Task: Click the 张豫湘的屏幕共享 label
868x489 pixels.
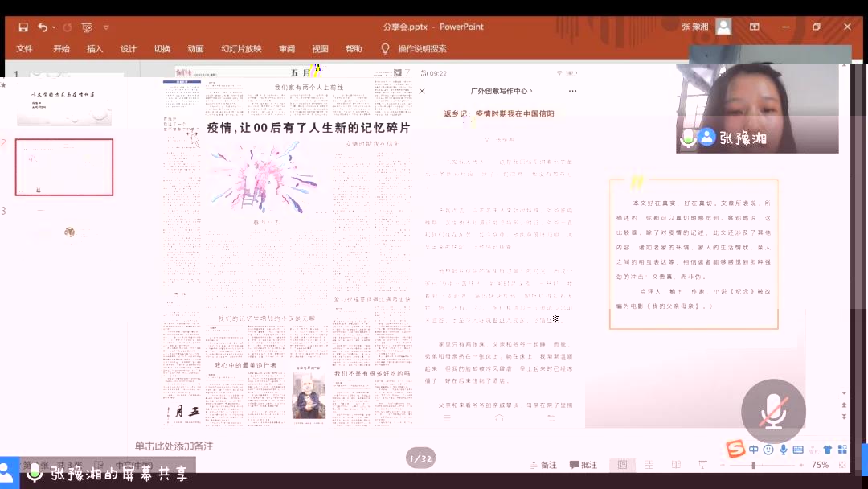Action: coord(120,474)
